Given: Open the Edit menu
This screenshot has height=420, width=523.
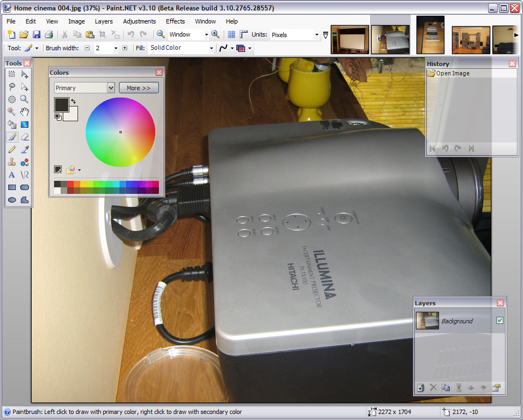Looking at the screenshot, I should [x=31, y=21].
